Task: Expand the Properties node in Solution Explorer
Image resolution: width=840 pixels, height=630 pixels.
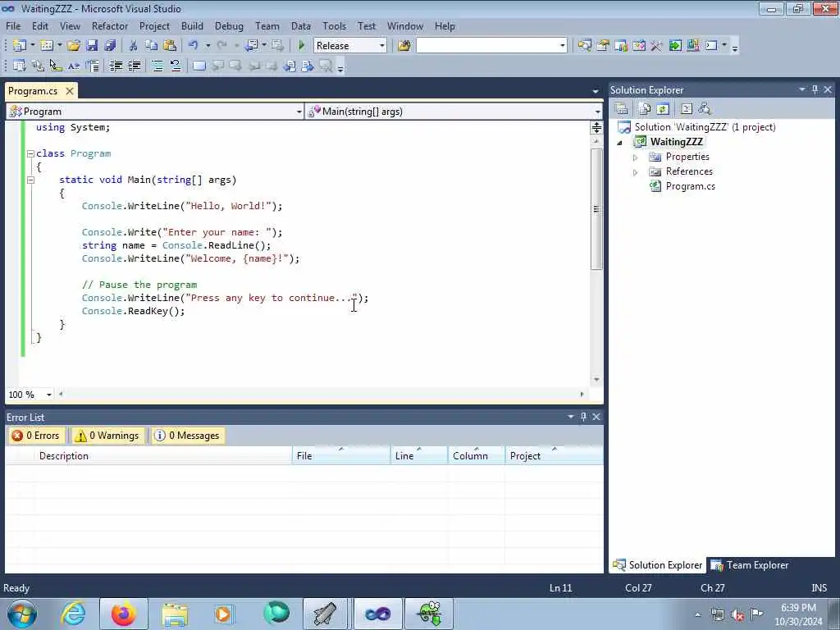Action: (x=636, y=157)
